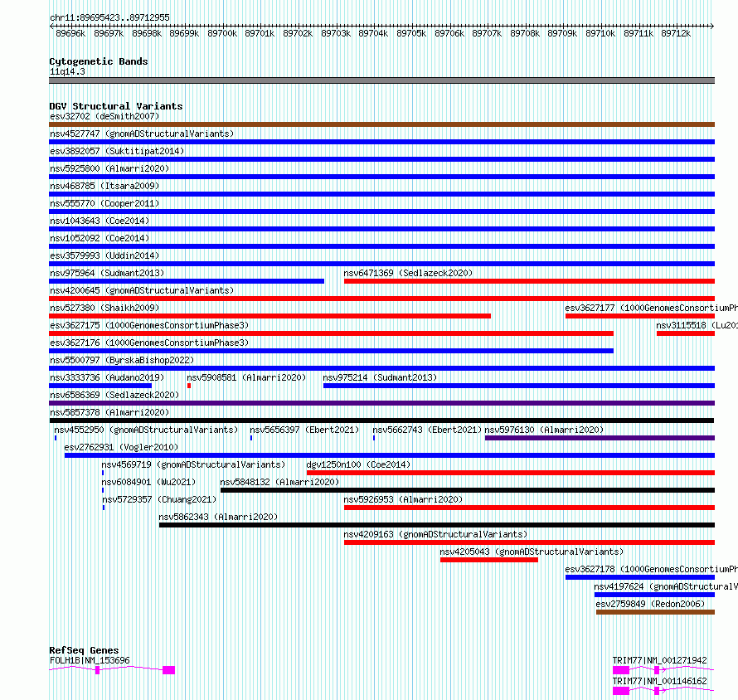Select the esv3627177 1000Genomes label
738x700 pixels.
(652, 308)
